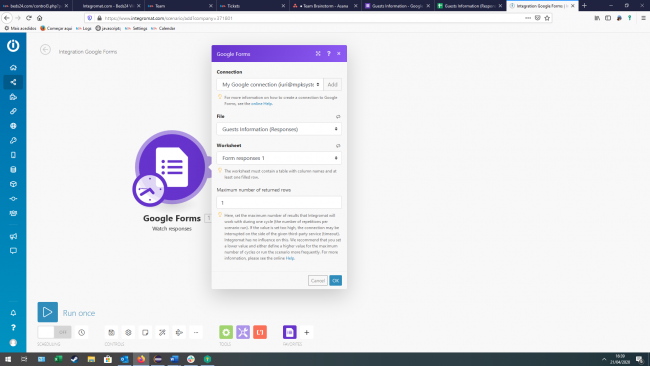Screen dimensions: 650x366
Task: Open the Scenarios share icon in sidebar
Action: [x=13, y=82]
